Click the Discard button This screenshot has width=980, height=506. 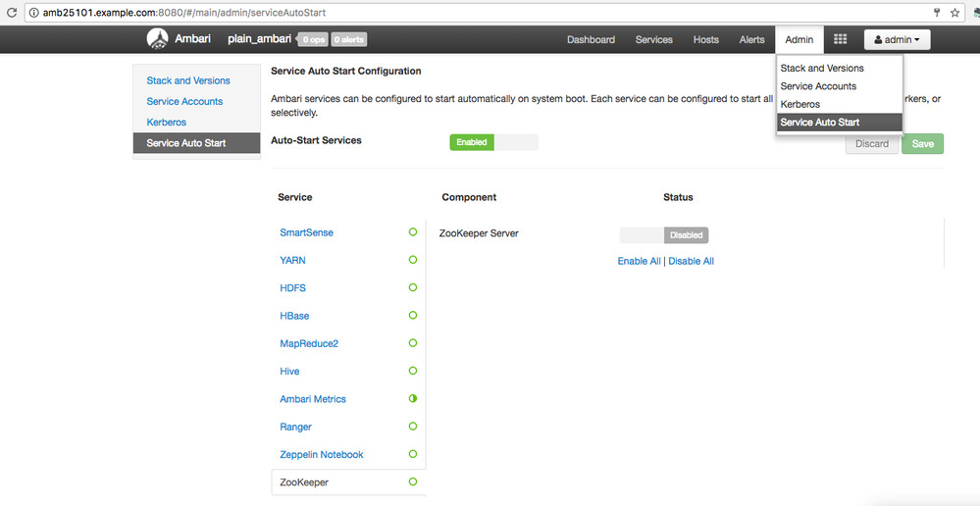pos(872,144)
